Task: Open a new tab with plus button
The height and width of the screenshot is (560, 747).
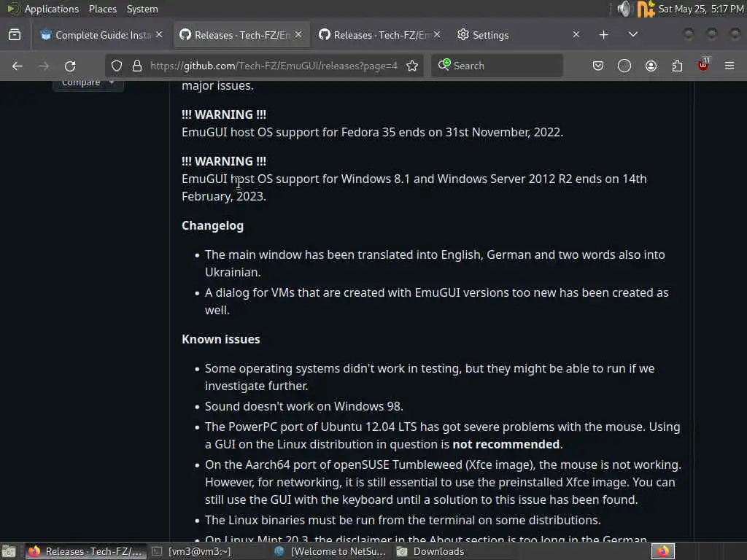Action: (x=603, y=35)
